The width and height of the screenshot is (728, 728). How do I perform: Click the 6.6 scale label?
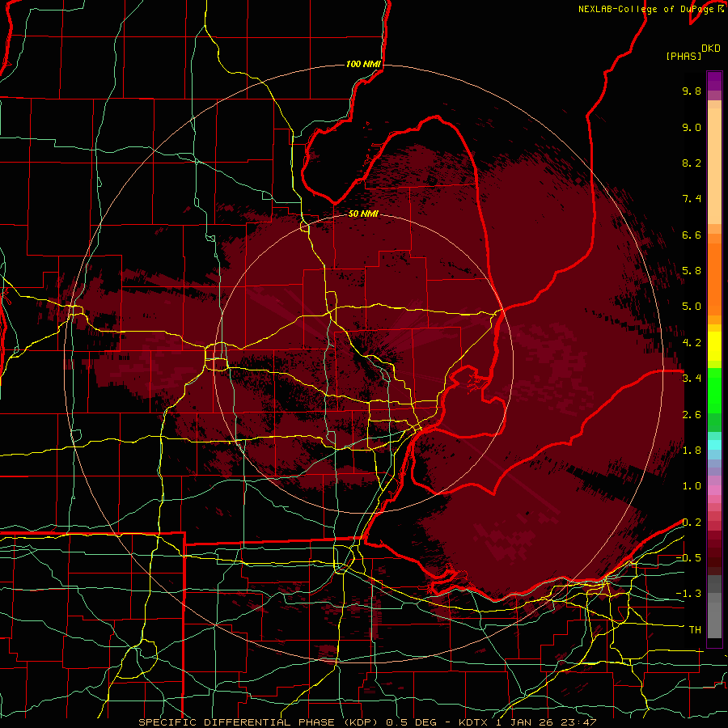tap(692, 235)
